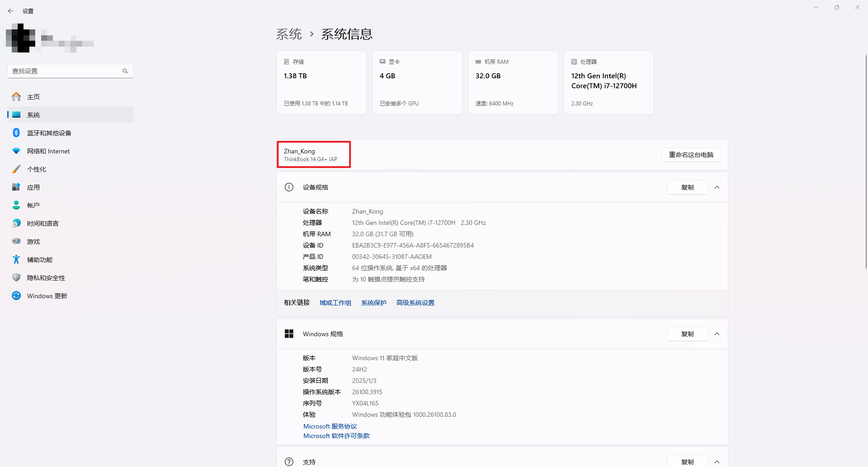The image size is (868, 467).
Task: Open Microsoft 软件许可条款 link
Action: click(x=336, y=436)
